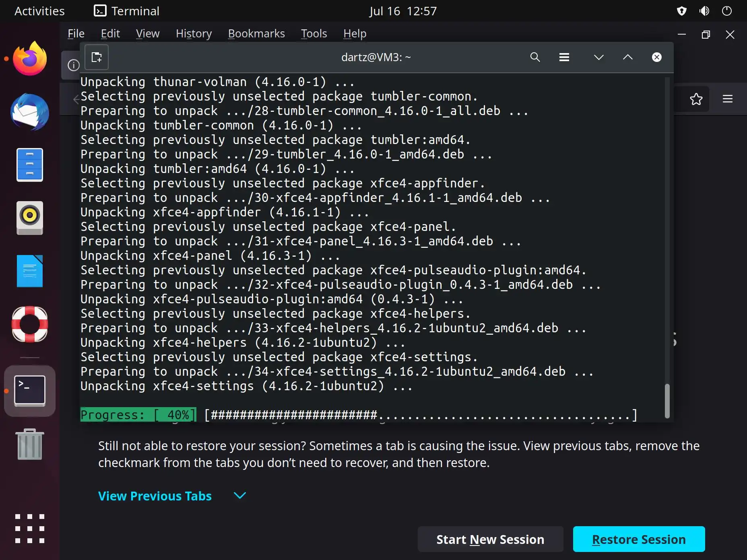Open Rhythmbox music player in dock
747x560 pixels.
(x=30, y=218)
